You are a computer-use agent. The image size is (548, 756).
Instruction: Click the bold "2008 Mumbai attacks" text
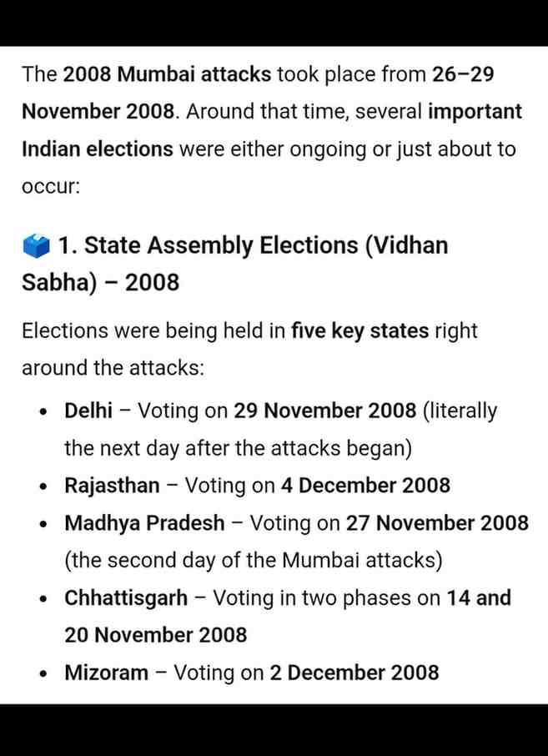point(167,74)
